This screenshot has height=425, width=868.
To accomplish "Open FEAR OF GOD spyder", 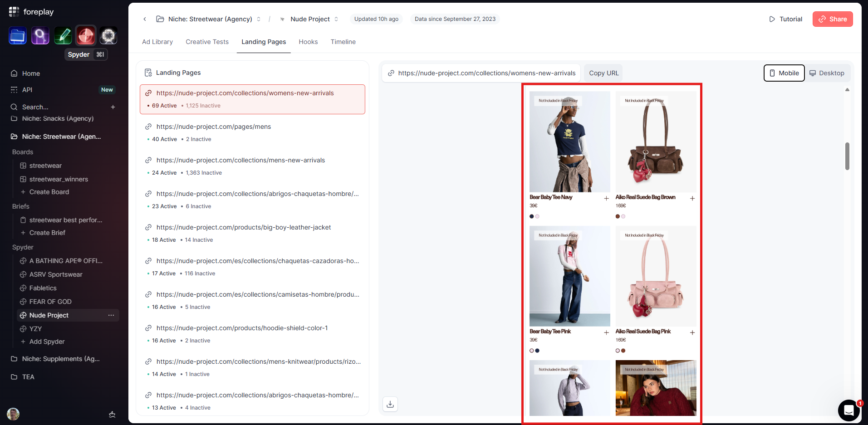I will coord(50,302).
